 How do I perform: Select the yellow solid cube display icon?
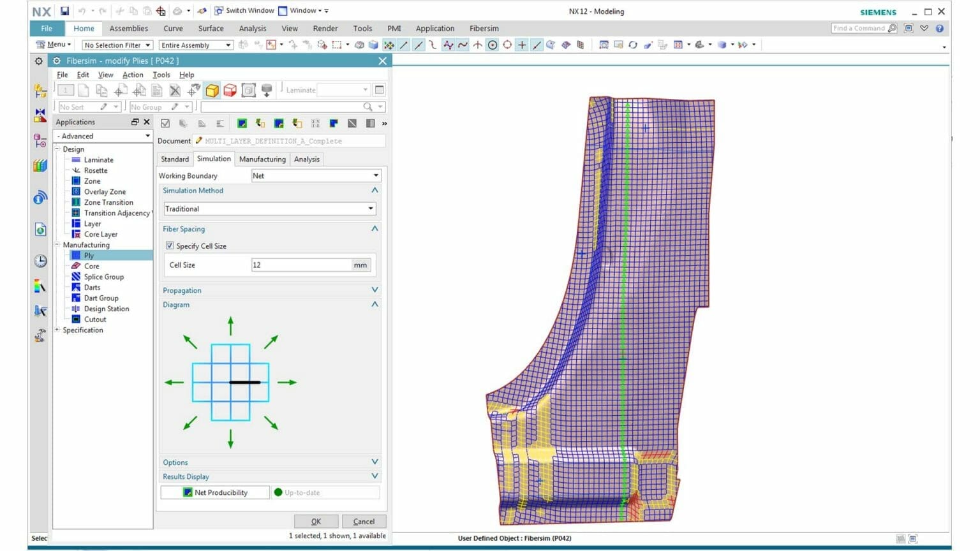212,90
